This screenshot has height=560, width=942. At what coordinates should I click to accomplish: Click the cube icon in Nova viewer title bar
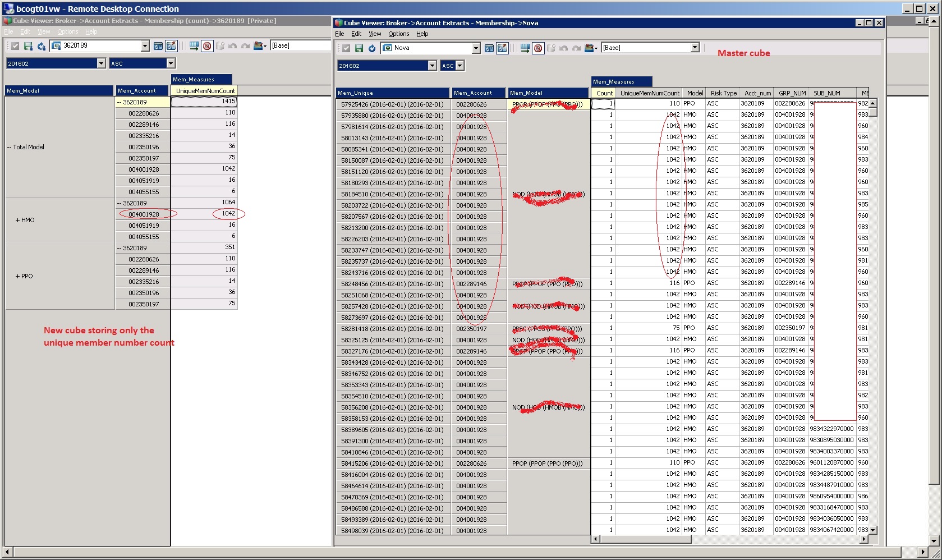[x=339, y=23]
